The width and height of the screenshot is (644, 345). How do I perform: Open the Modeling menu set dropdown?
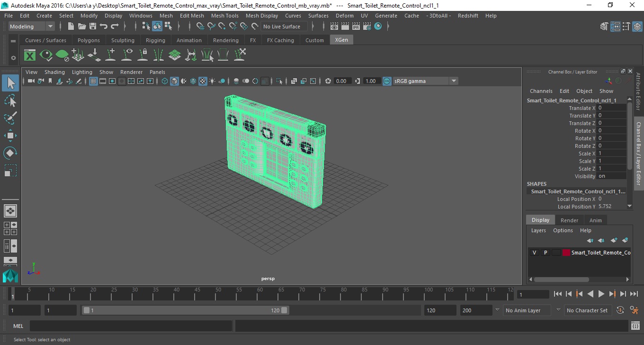click(32, 27)
